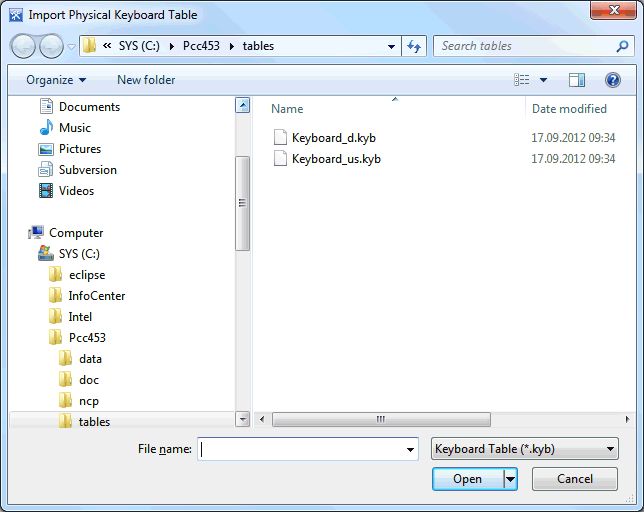This screenshot has height=512, width=644.
Task: Click the Keyboard_us.kyb file icon
Action: [x=280, y=158]
